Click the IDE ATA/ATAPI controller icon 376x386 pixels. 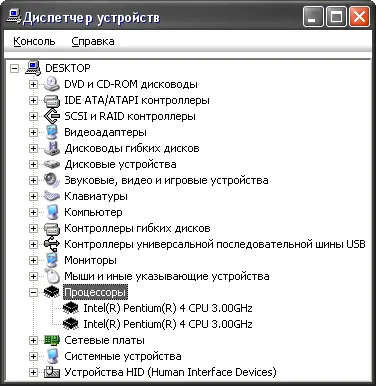point(52,100)
